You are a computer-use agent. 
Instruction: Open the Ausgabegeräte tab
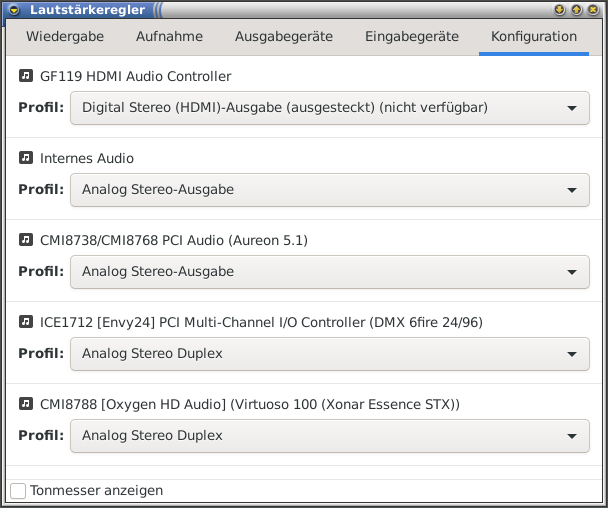click(284, 37)
